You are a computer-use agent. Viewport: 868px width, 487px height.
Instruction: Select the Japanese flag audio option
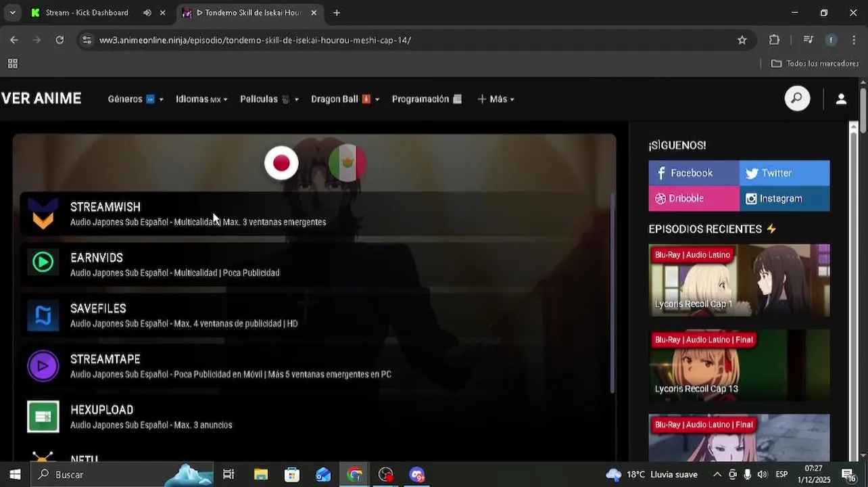tap(281, 163)
